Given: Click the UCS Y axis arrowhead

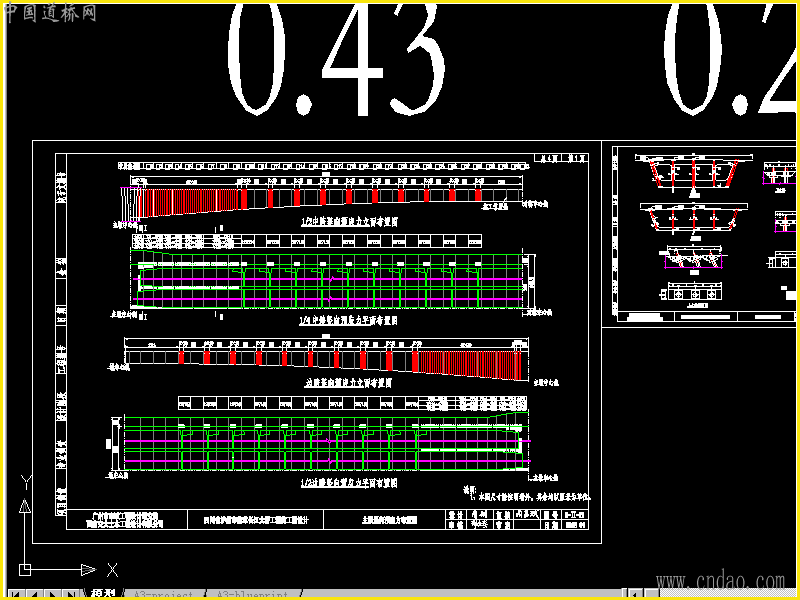Looking at the screenshot, I should tap(25, 506).
